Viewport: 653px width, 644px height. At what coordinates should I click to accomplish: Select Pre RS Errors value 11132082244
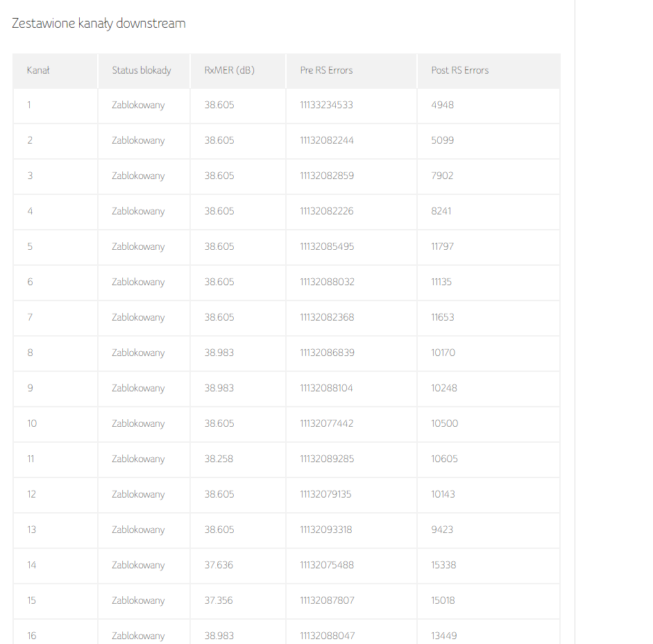tap(327, 140)
